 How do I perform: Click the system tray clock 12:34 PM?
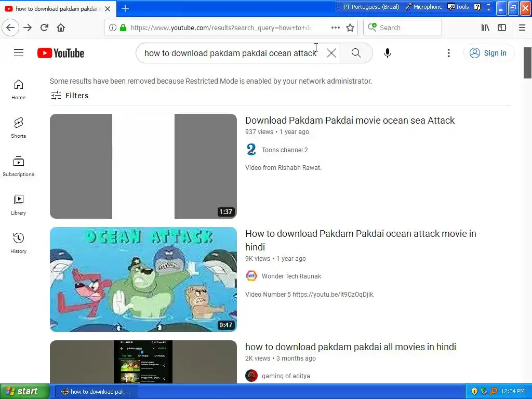point(513,392)
